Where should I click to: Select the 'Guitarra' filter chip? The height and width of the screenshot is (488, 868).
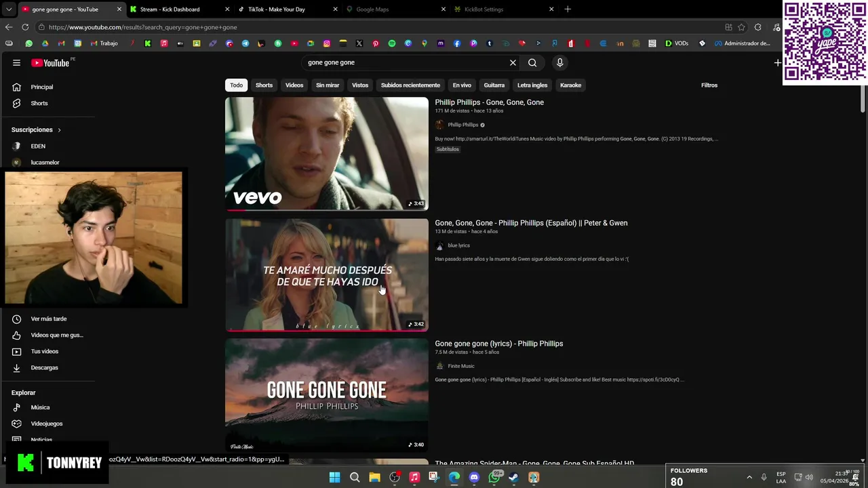coord(494,85)
